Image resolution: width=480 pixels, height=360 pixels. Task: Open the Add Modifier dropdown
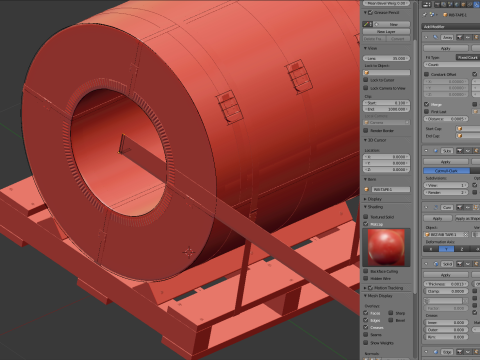451,27
